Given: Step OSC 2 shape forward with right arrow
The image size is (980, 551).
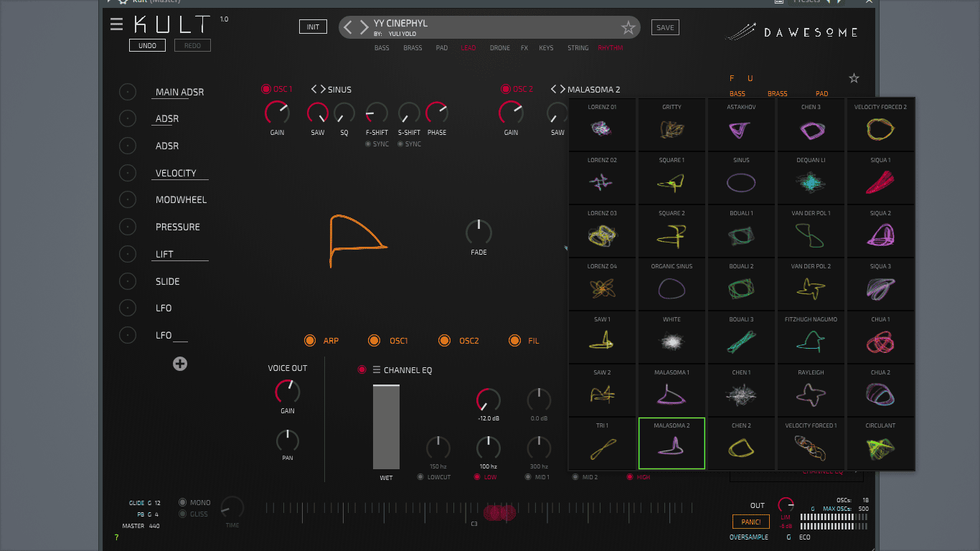Looking at the screenshot, I should pos(562,89).
